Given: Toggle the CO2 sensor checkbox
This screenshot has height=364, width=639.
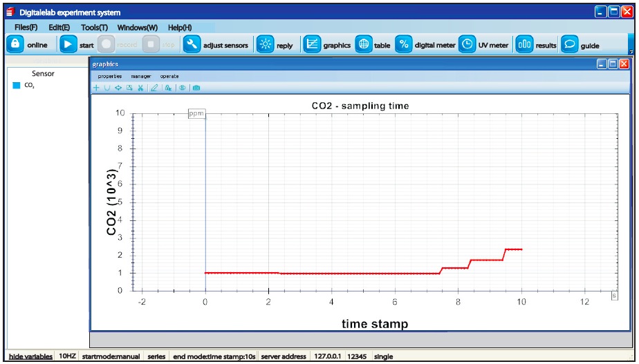Looking at the screenshot, I should click(17, 86).
